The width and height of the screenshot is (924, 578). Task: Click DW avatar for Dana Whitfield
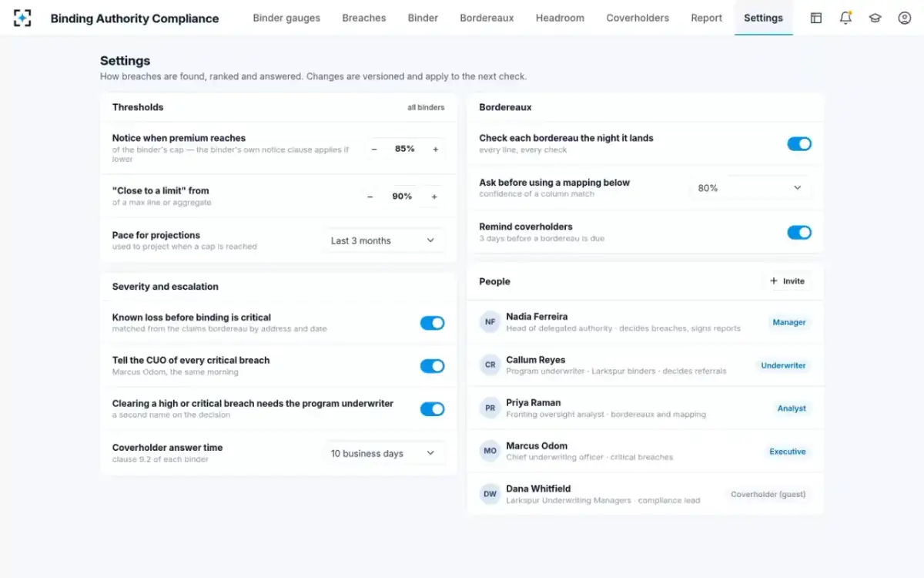490,494
